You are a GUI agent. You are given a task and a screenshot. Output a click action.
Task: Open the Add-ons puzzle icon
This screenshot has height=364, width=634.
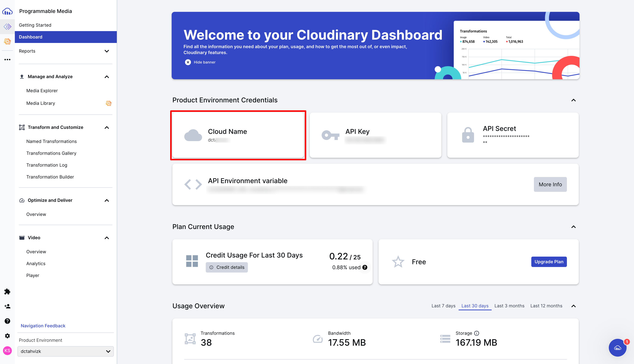point(7,291)
